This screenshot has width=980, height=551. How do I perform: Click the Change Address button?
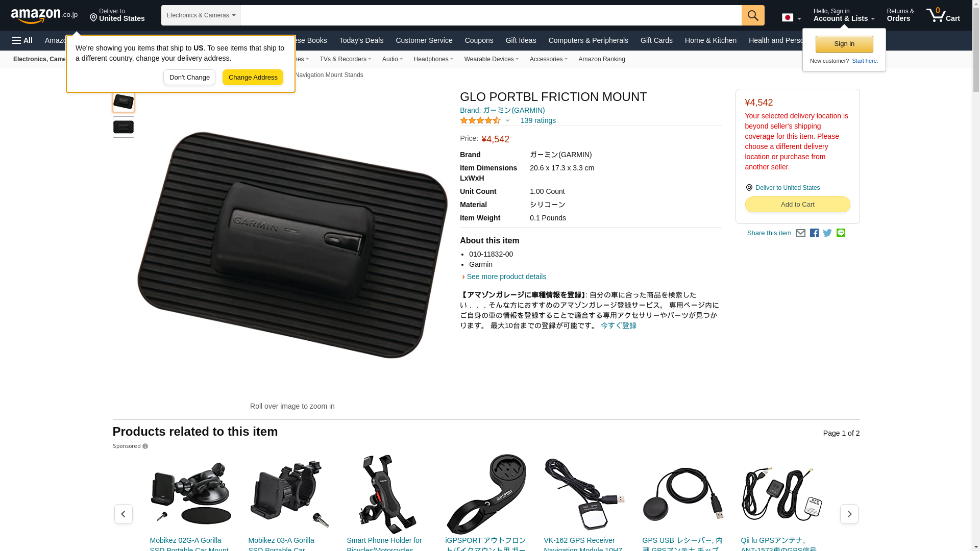coord(253,78)
